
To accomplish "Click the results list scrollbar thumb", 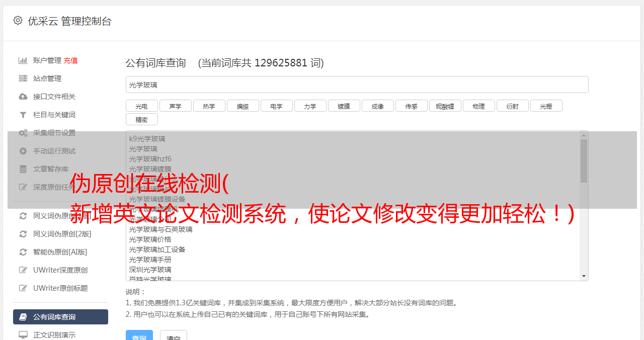I will (x=584, y=161).
